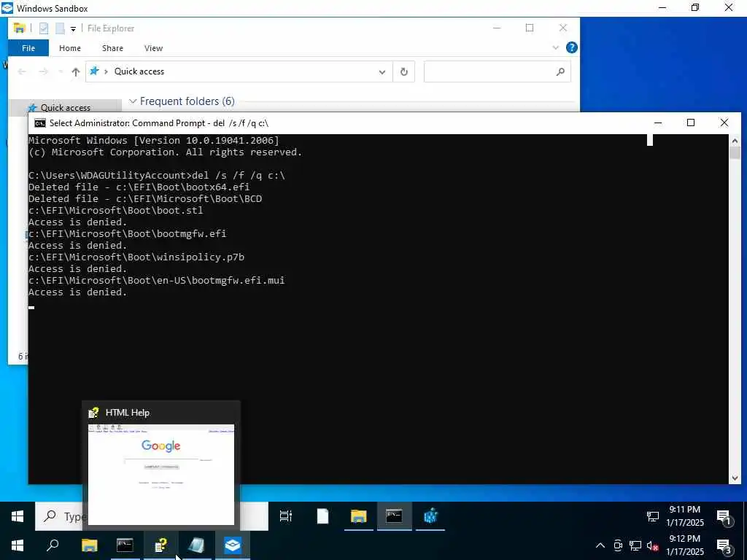The image size is (747, 560).
Task: Click Command Prompt scrollbar up arrow
Action: coord(735,140)
